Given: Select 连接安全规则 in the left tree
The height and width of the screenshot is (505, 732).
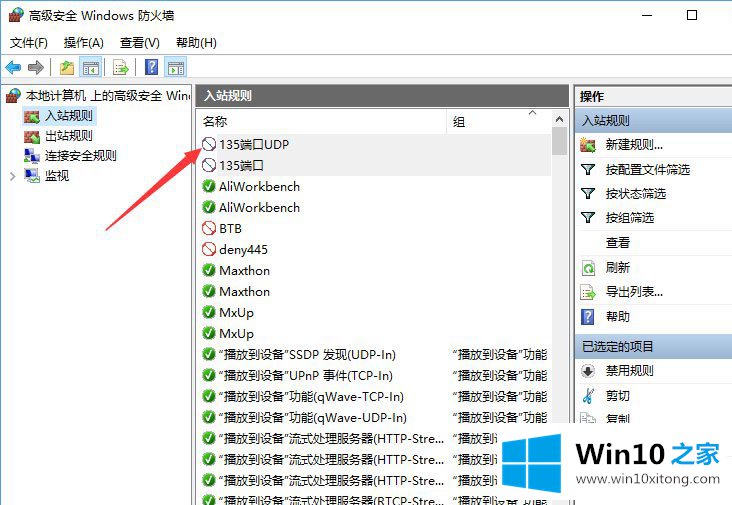Looking at the screenshot, I should click(x=80, y=156).
